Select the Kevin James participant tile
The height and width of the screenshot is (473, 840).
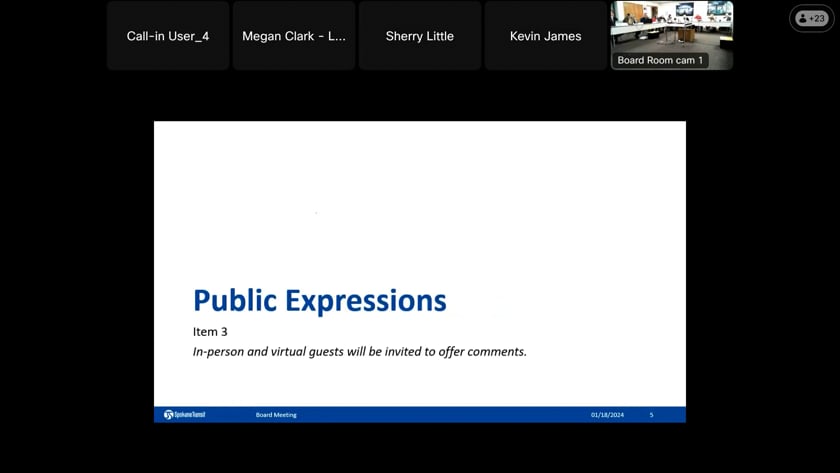pos(545,35)
